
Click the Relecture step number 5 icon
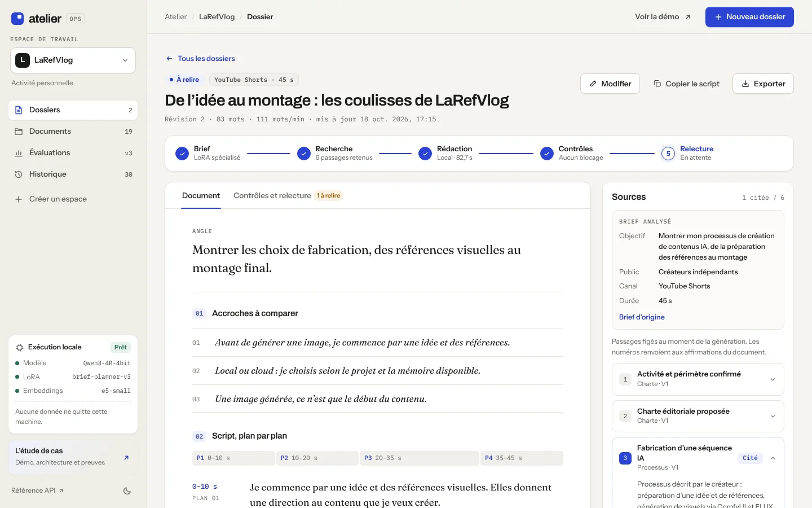coord(668,154)
